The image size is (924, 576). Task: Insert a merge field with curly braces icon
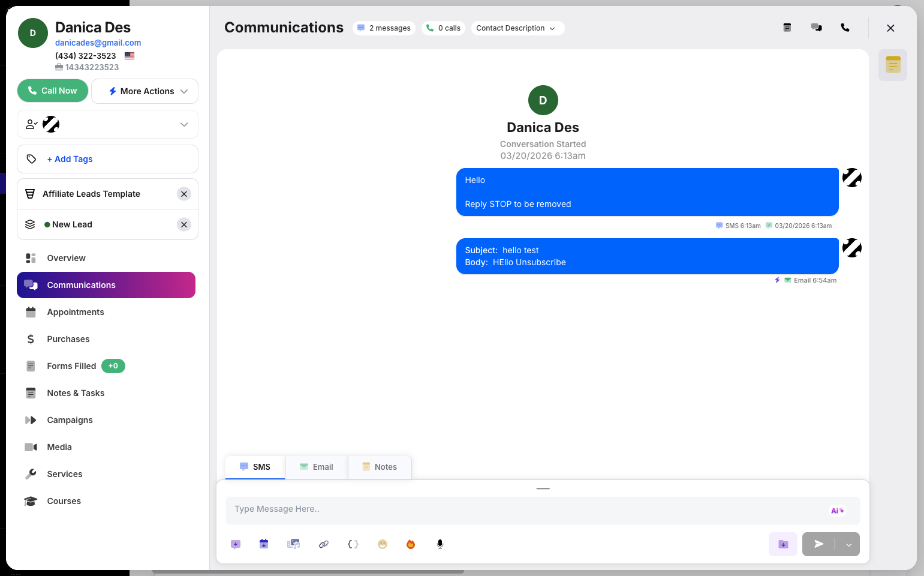coord(353,544)
